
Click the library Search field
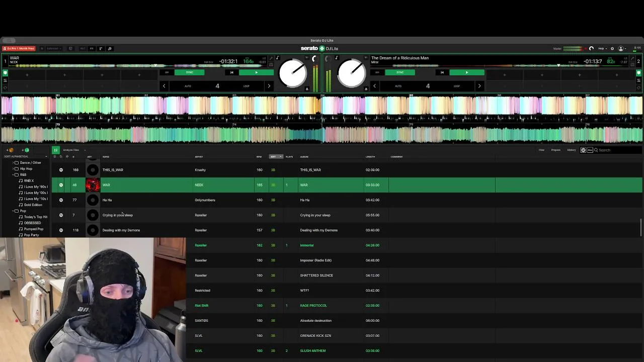coord(619,150)
